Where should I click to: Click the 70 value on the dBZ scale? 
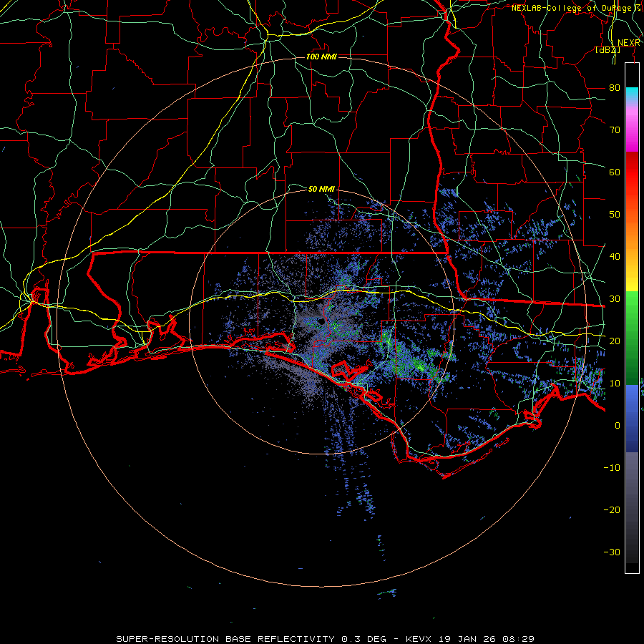point(615,130)
